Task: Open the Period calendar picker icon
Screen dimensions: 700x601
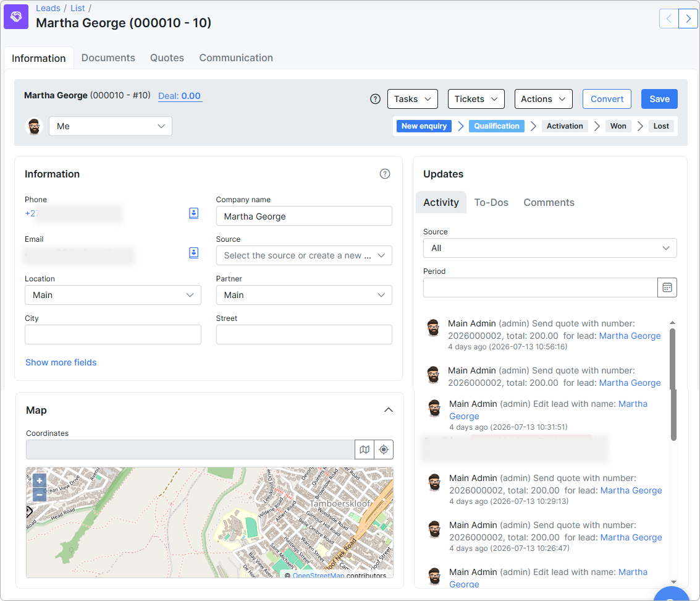Action: 667,288
